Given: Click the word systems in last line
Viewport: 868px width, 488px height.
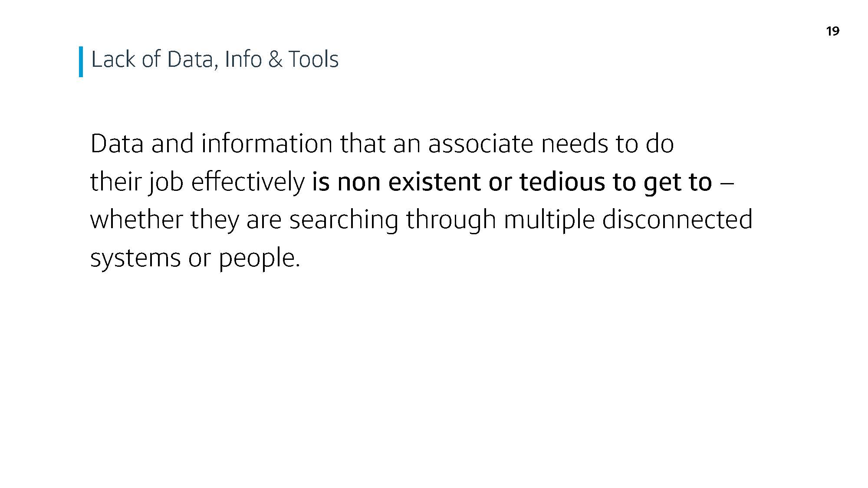Looking at the screenshot, I should [135, 259].
